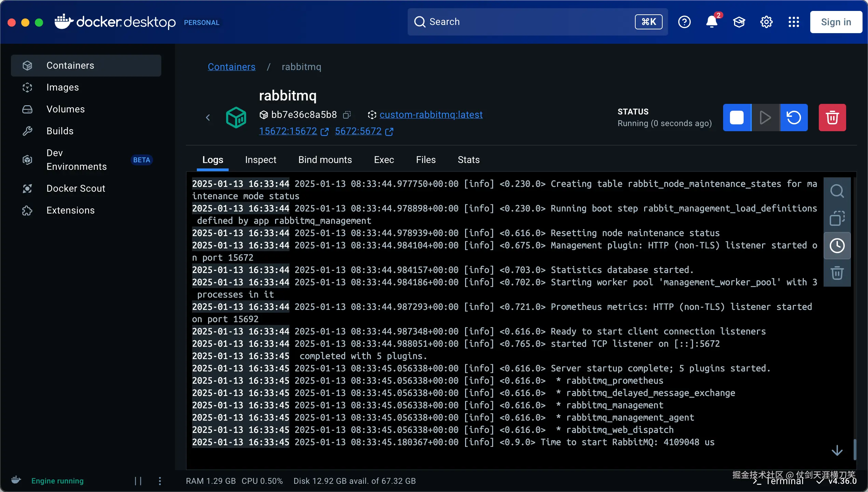Open notifications bell
The width and height of the screenshot is (868, 492).
coord(712,22)
